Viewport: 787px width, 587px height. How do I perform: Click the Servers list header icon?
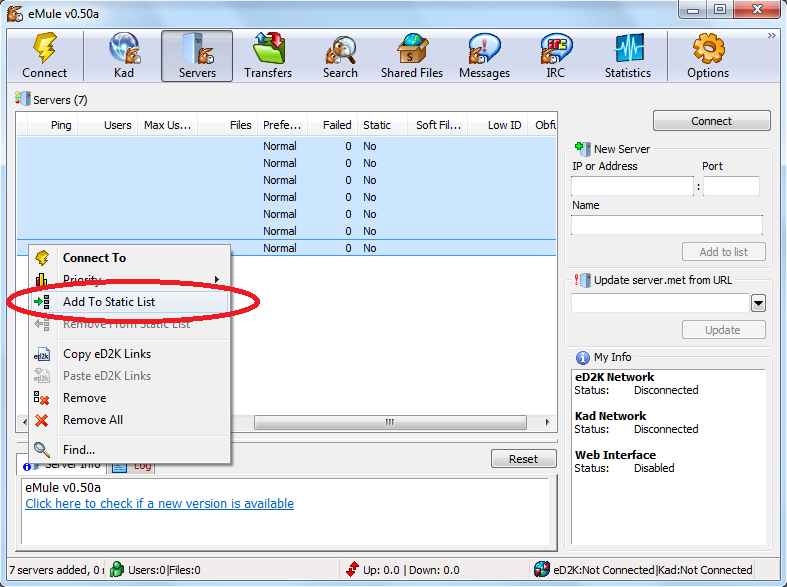pos(23,99)
